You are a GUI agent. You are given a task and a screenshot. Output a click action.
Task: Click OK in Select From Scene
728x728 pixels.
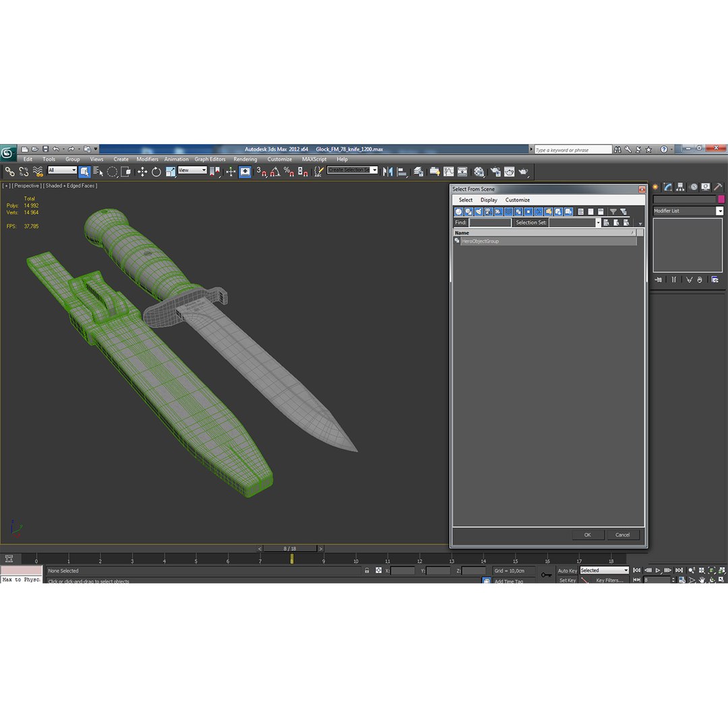click(587, 535)
